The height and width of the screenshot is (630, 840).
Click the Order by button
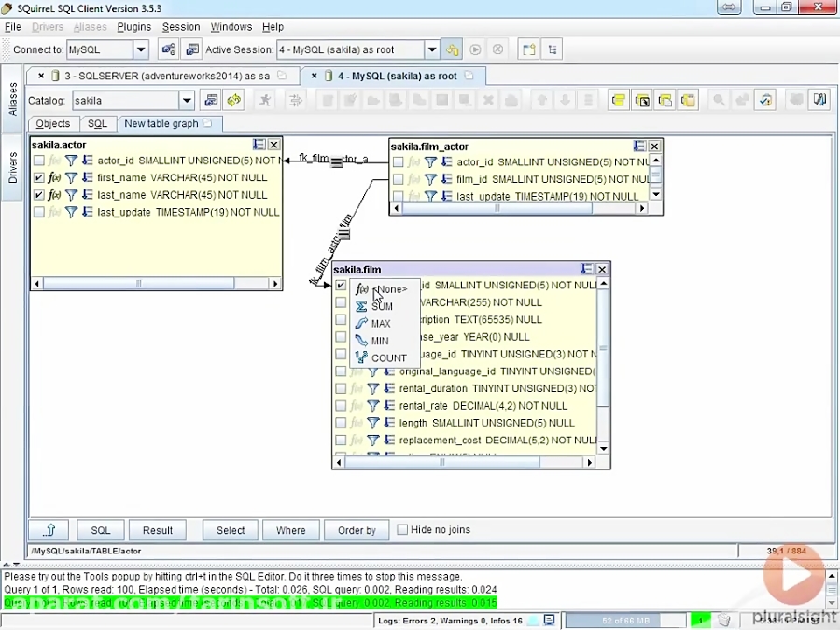(x=357, y=530)
